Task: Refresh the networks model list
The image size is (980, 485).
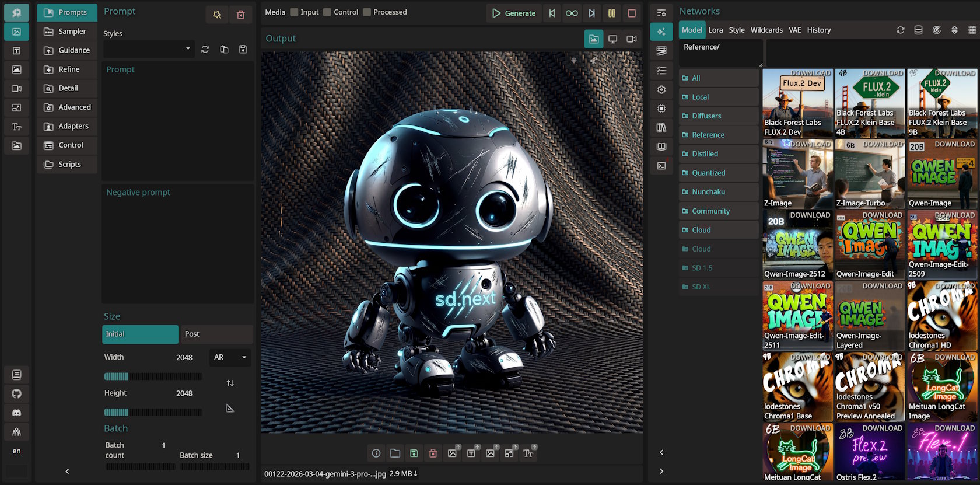Action: pyautogui.click(x=900, y=30)
